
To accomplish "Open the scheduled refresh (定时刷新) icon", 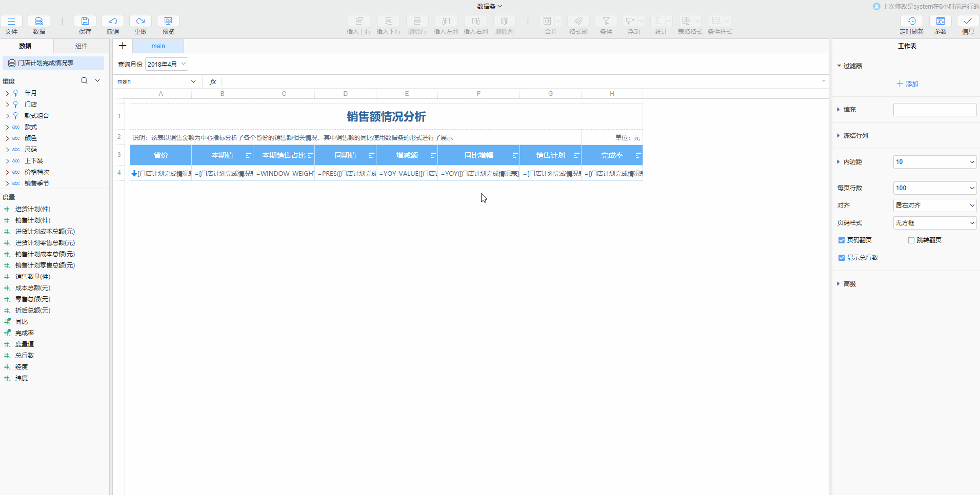I will 911,22.
